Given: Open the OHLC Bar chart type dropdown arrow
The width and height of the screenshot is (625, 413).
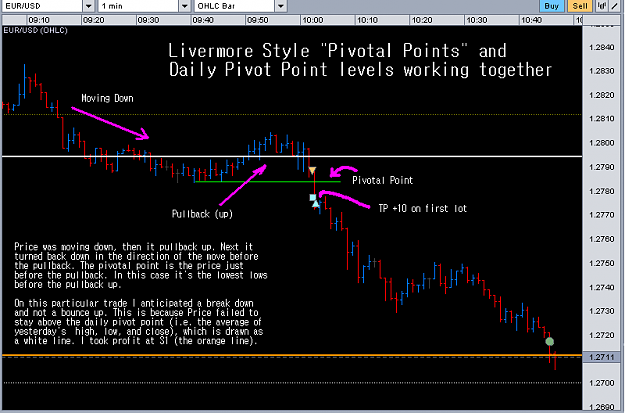Looking at the screenshot, I should pyautogui.click(x=281, y=6).
